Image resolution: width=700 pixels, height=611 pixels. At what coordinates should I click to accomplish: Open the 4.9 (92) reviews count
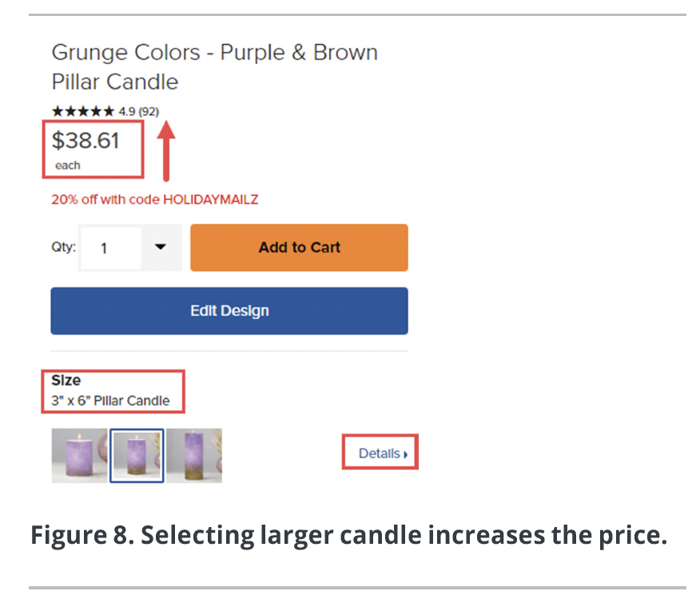pyautogui.click(x=139, y=112)
